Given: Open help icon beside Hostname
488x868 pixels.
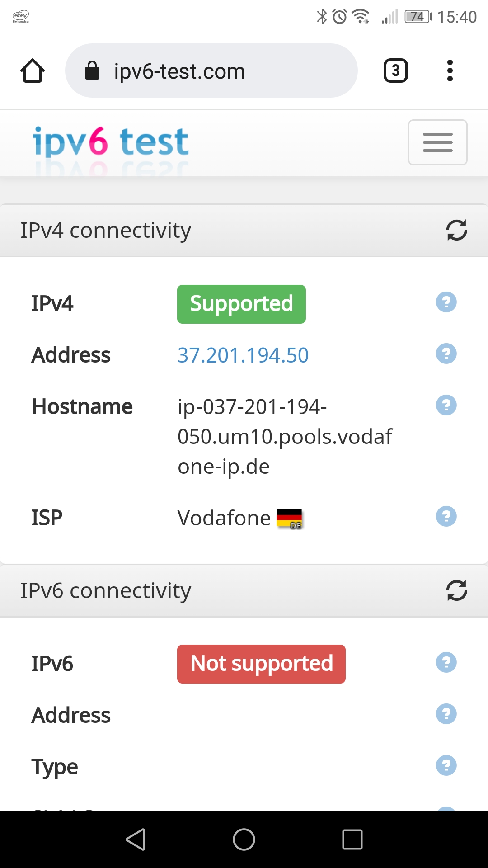Looking at the screenshot, I should coord(446,405).
